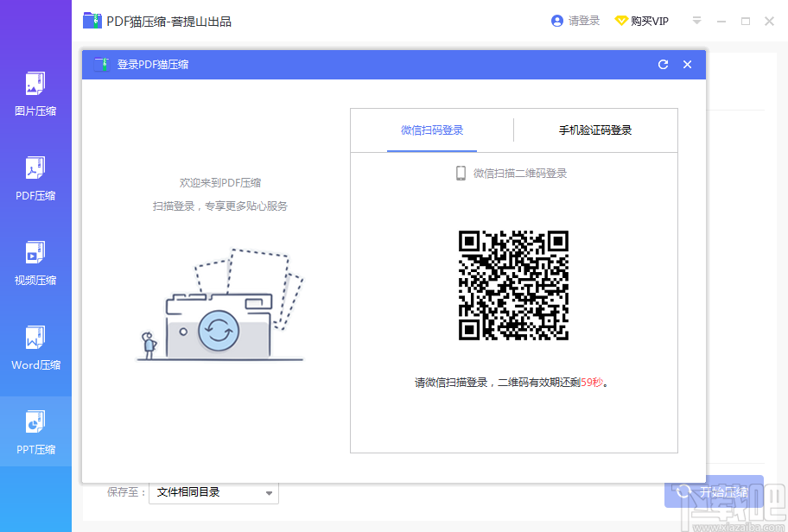Select the 视频压缩 video compression section
This screenshot has height=532, width=788.
[35, 263]
